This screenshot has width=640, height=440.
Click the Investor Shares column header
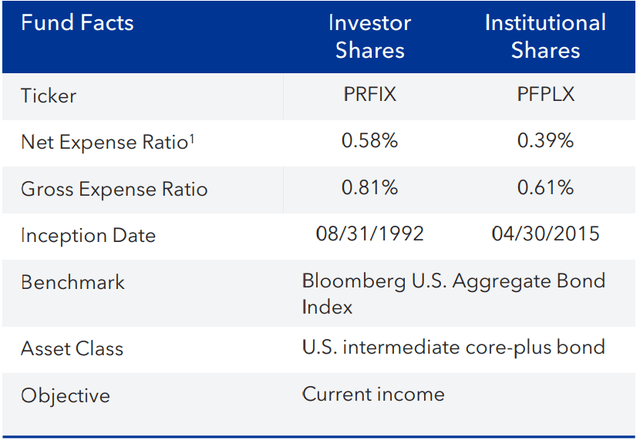tap(369, 36)
